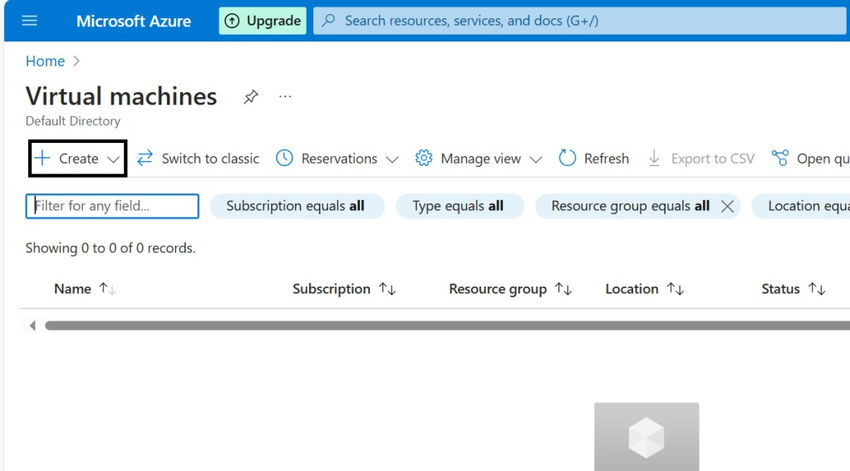Click the Subscription equals all filter
850x471 pixels.
click(x=295, y=206)
